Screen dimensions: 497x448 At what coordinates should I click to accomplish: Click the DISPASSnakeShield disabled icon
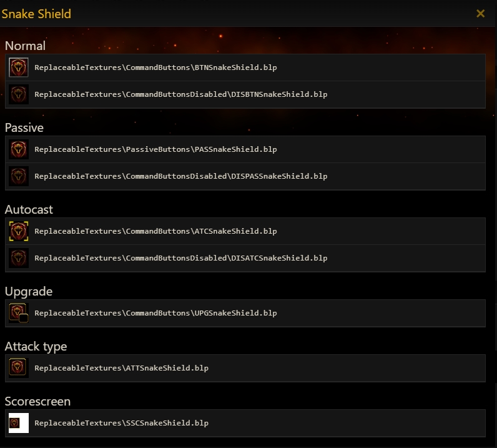coord(19,176)
